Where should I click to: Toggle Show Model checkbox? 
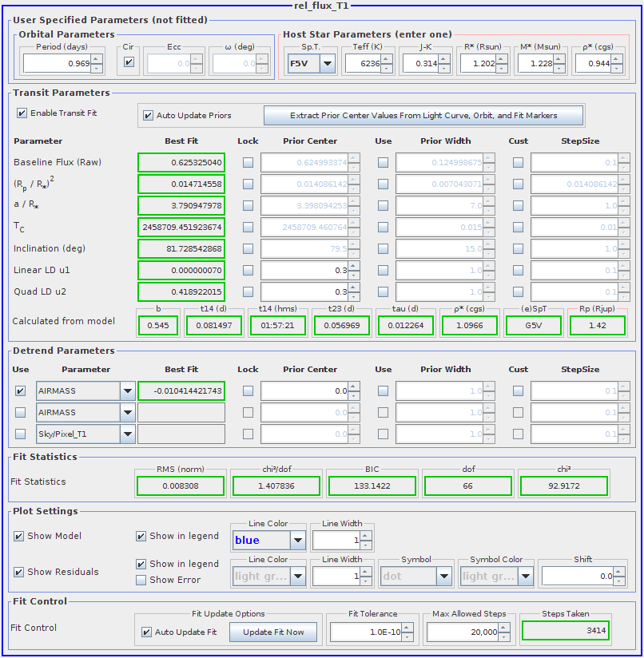(x=18, y=536)
